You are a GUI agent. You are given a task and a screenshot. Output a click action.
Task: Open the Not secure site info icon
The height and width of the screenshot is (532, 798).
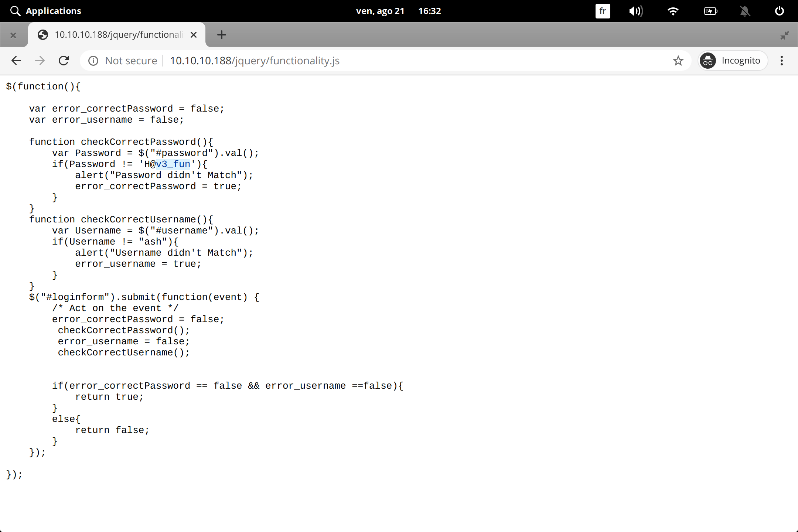pyautogui.click(x=93, y=61)
